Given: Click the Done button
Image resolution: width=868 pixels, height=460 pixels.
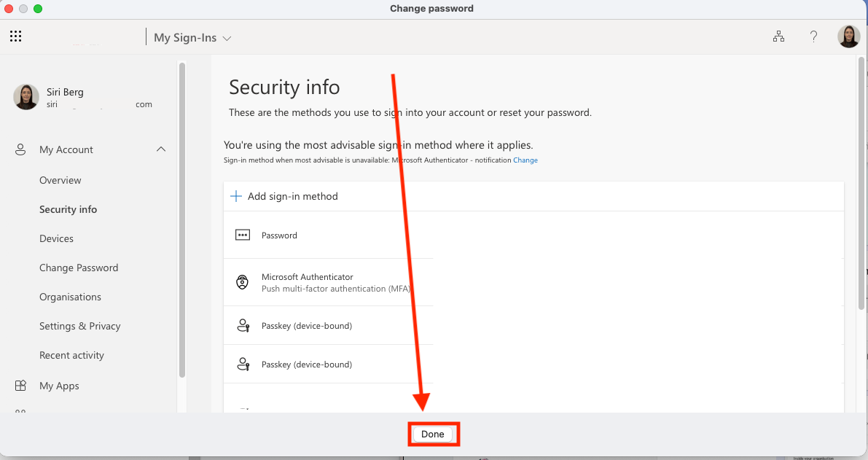Looking at the screenshot, I should [x=433, y=434].
